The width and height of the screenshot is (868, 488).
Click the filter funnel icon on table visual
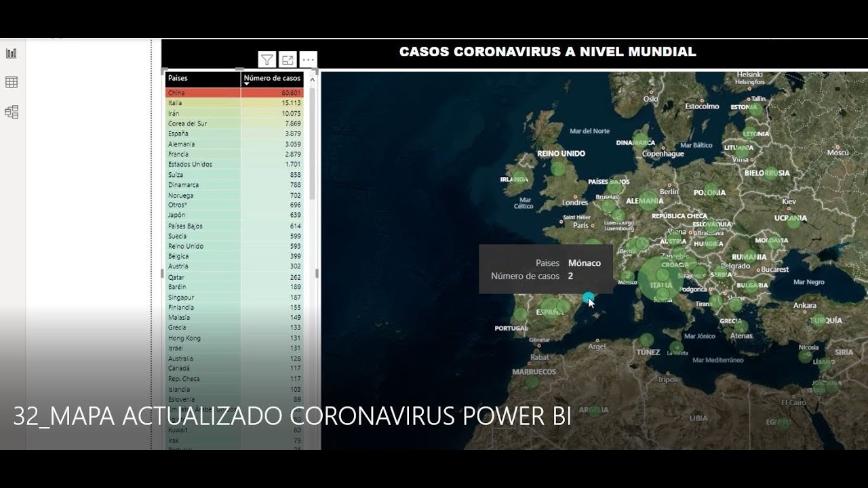[x=267, y=60]
